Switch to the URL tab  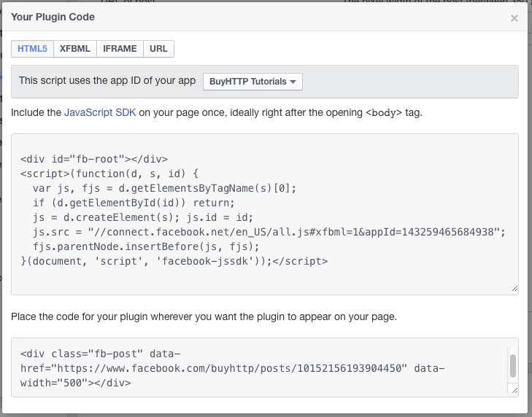pyautogui.click(x=158, y=49)
